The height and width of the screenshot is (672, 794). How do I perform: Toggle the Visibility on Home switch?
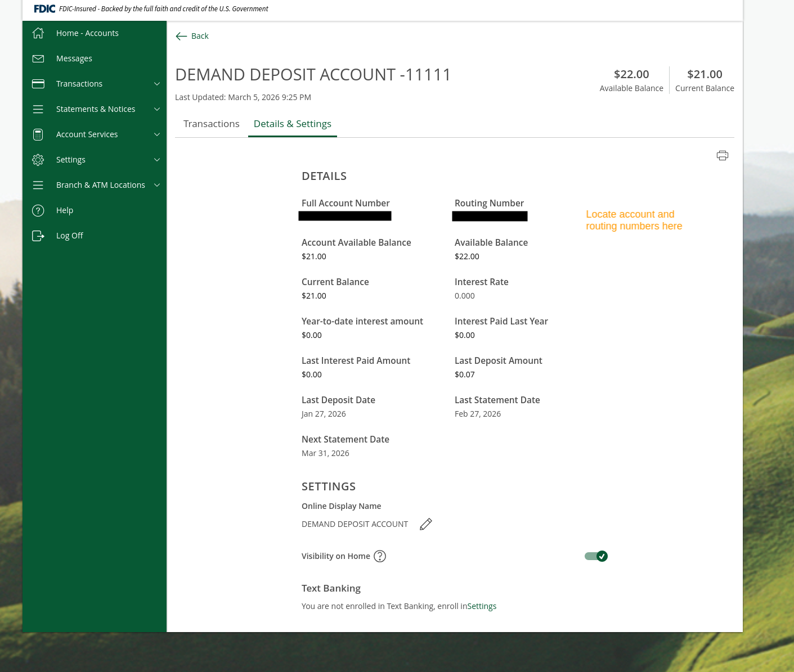596,556
